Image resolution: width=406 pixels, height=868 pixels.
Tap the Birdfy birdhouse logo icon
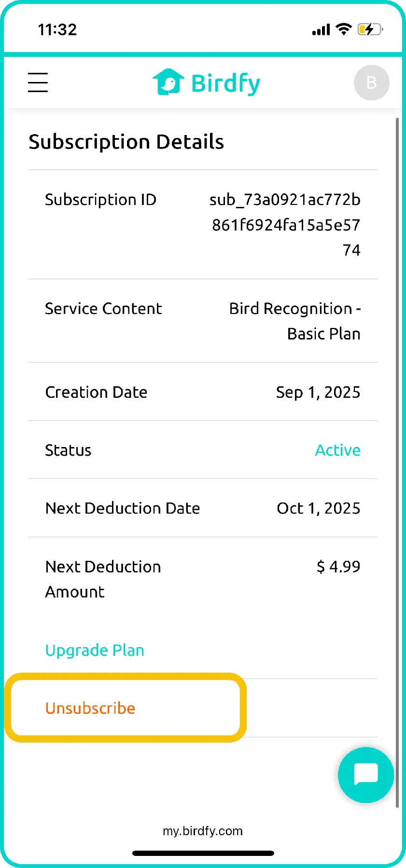point(168,82)
